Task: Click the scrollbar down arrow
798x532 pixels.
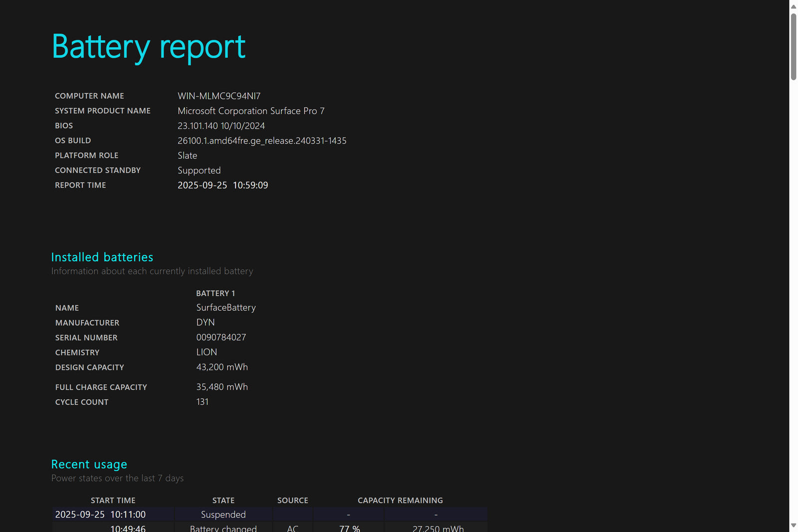Action: point(793,526)
